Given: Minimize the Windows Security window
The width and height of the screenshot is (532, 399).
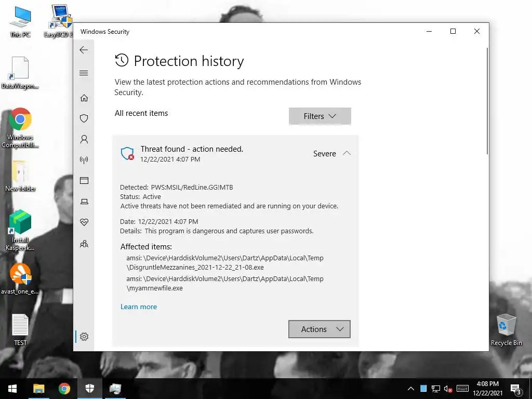Looking at the screenshot, I should [429, 31].
